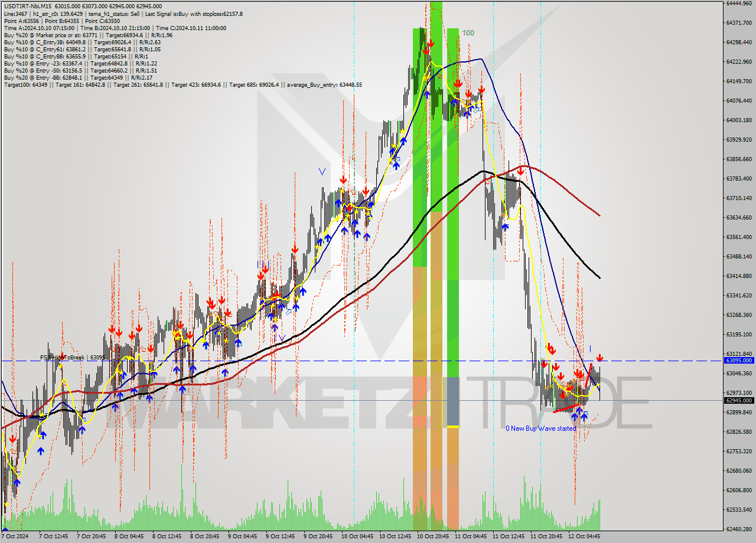Viewport: 756px width, 543px height.
Task: Click 'Buy %10 @ C_Entry38: 64049.8' line
Action: [82, 42]
